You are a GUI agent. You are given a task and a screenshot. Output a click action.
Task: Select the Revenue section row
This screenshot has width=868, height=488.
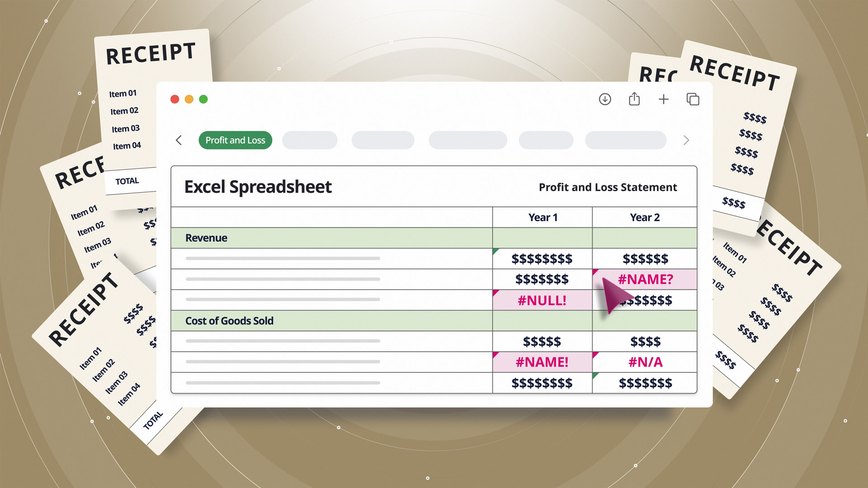pos(207,238)
